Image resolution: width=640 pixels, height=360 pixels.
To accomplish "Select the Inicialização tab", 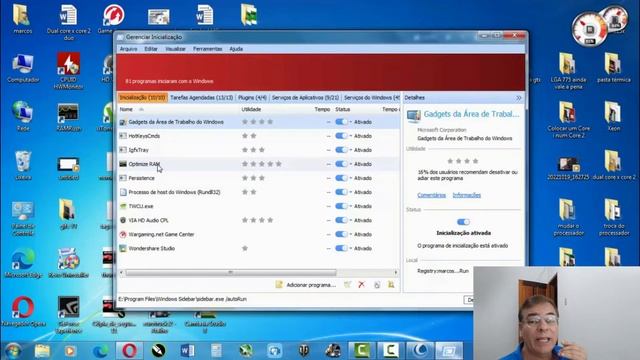I will (142, 98).
